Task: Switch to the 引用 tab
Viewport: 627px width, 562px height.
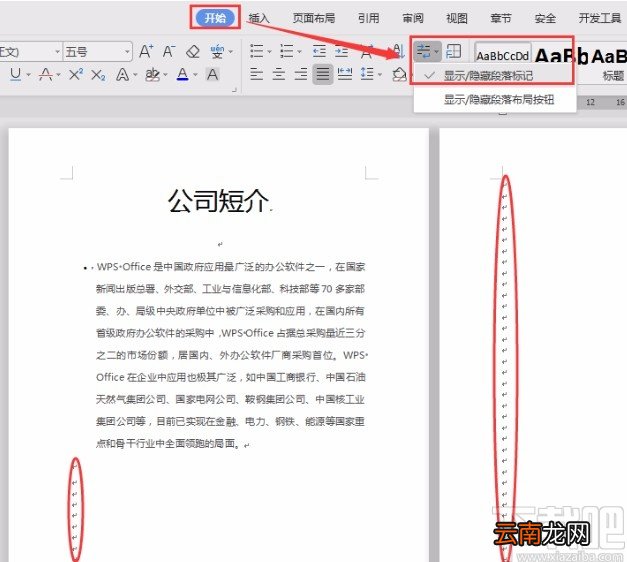Action: [x=368, y=18]
